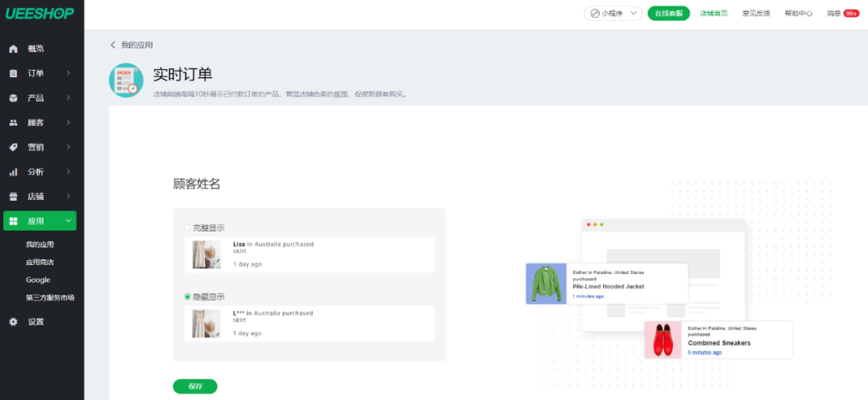The height and width of the screenshot is (400, 868).
Task: Open the 概览 home icon
Action: tap(14, 49)
